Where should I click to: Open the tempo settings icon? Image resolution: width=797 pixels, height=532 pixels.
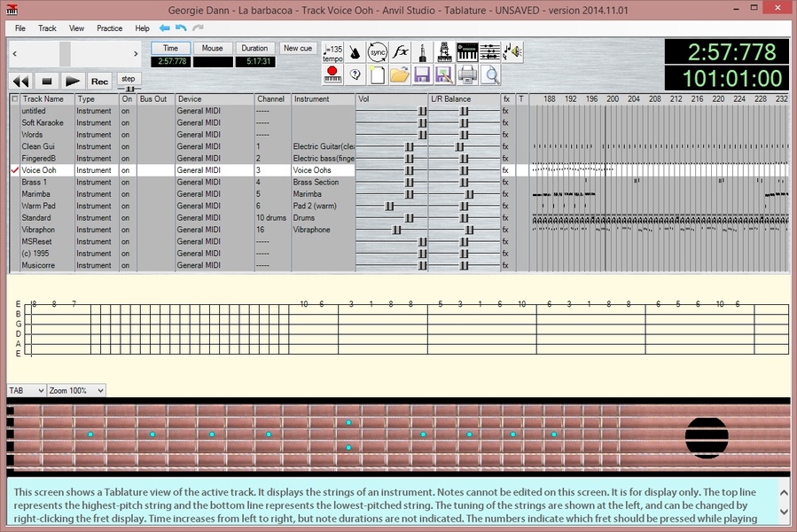pyautogui.click(x=332, y=51)
